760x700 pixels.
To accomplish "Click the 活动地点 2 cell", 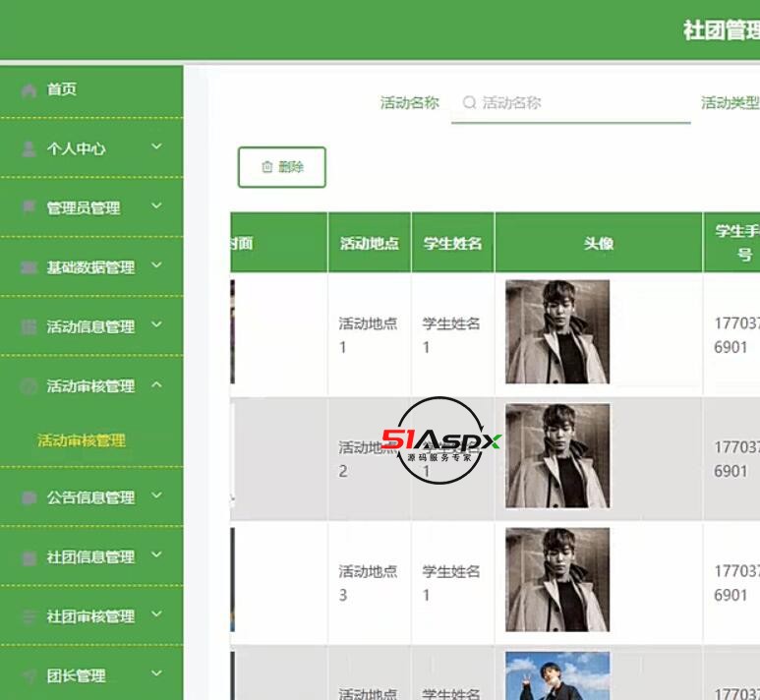I will click(370, 458).
